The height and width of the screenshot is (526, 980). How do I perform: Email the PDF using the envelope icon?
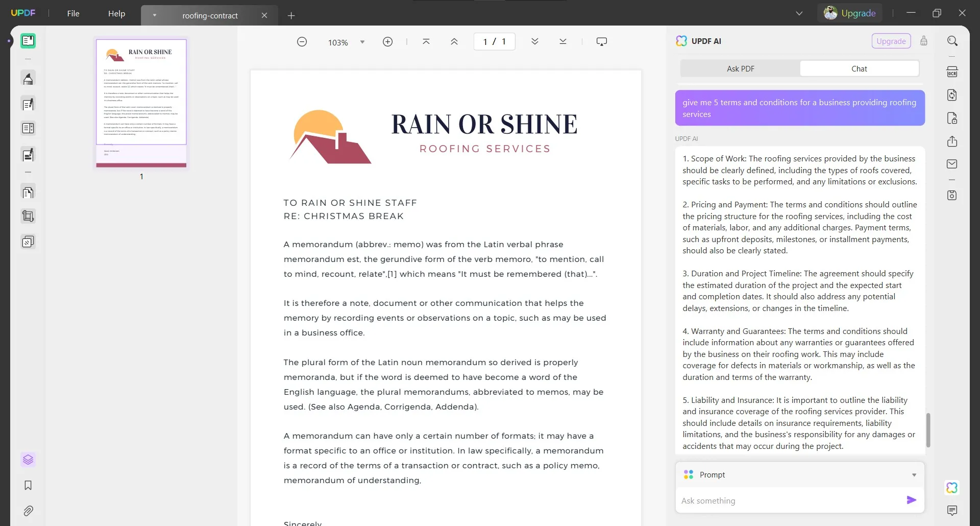click(x=952, y=163)
